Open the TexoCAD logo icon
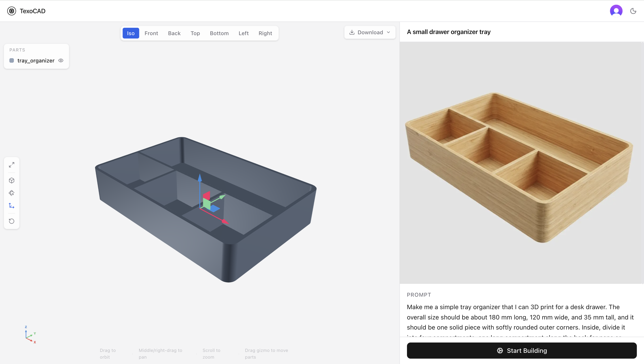Viewport: 644px width, 364px height. [12, 11]
